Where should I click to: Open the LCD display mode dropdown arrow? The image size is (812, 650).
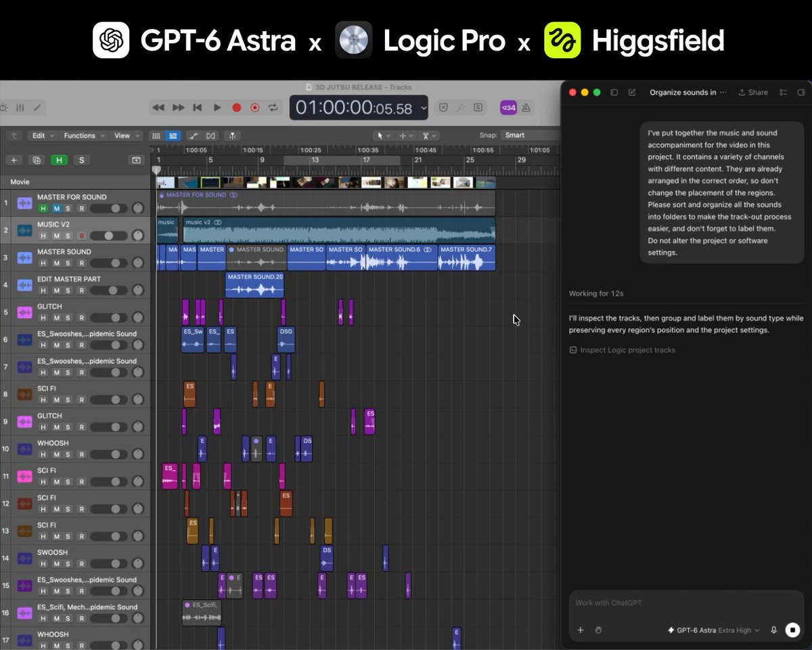424,108
